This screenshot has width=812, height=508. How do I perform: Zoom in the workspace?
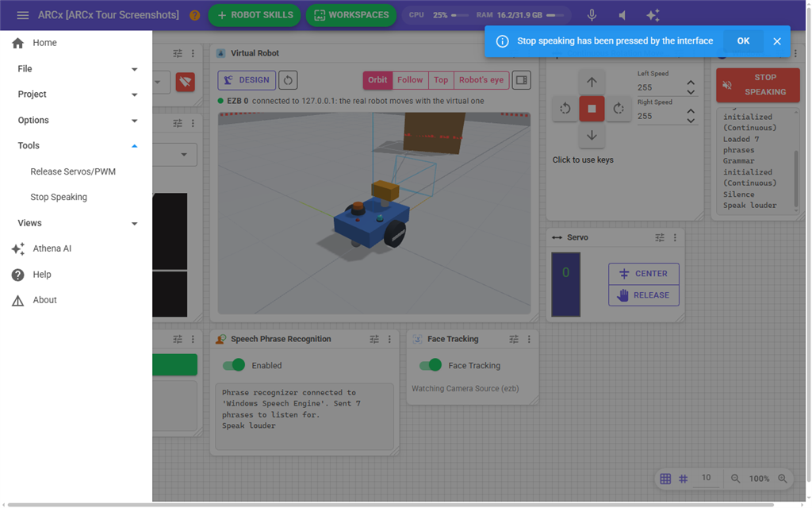click(783, 479)
